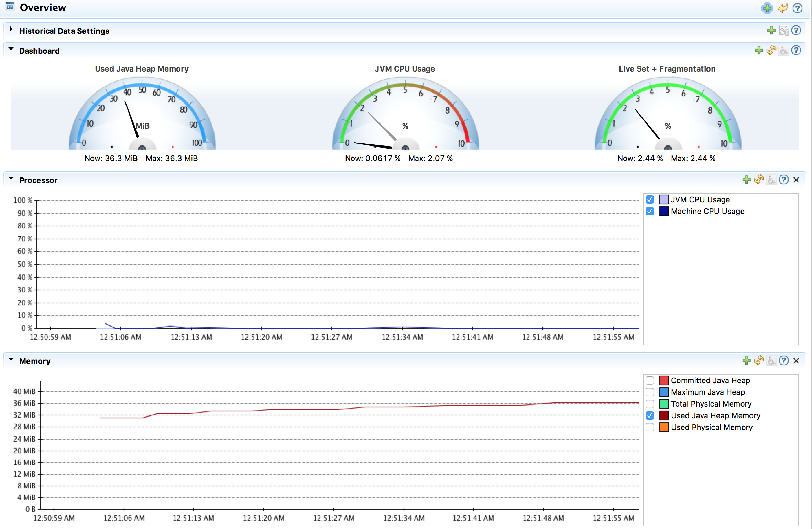Enable the Used Physical Memory checkbox

[x=649, y=427]
